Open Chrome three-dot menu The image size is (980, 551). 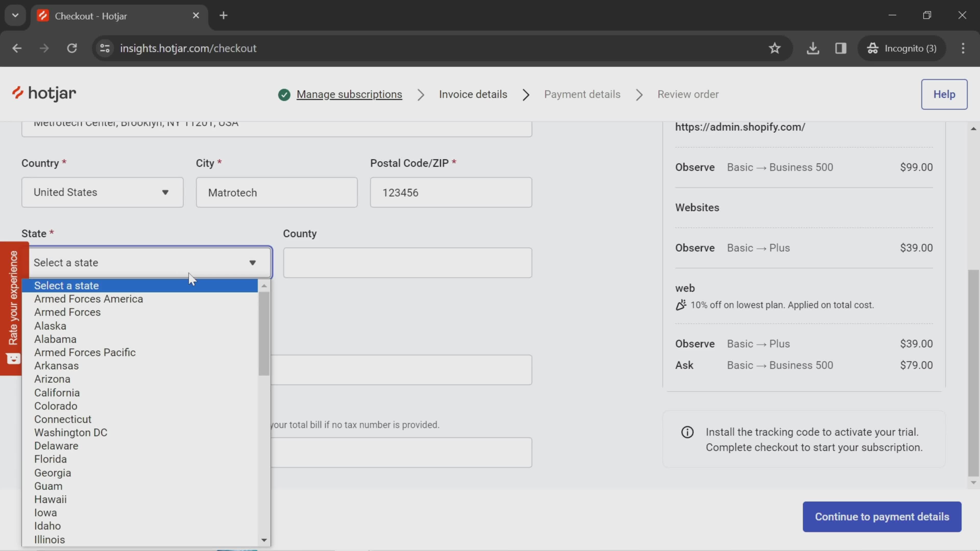pyautogui.click(x=963, y=48)
